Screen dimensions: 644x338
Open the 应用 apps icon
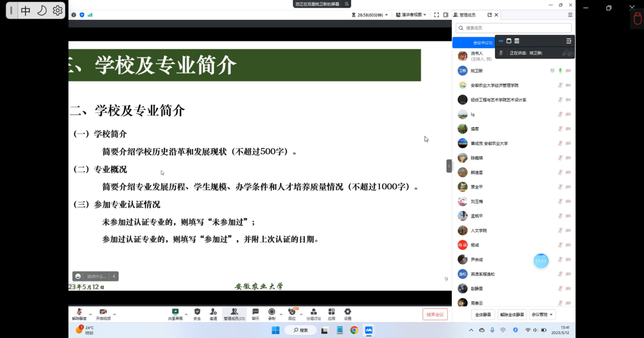pos(331,314)
